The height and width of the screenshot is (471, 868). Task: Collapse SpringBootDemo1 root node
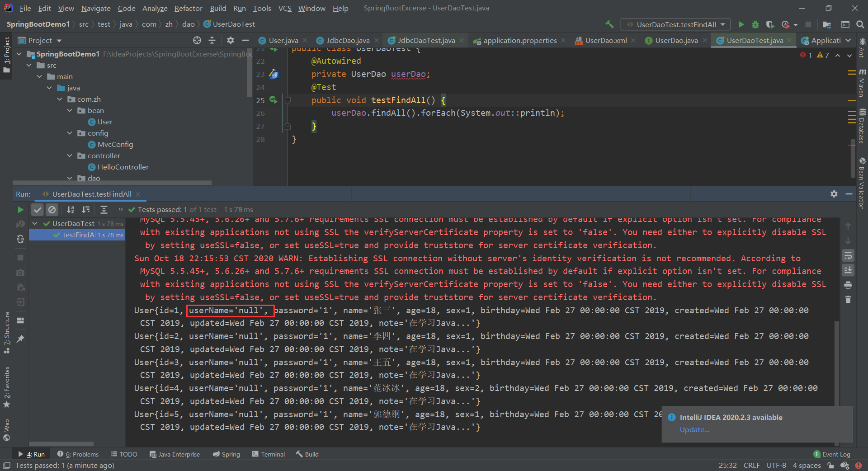[19, 54]
